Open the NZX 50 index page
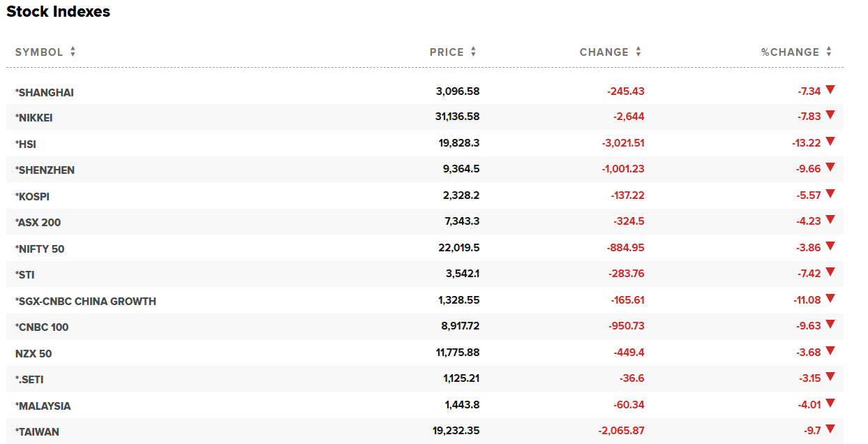The image size is (868, 444). click(33, 354)
